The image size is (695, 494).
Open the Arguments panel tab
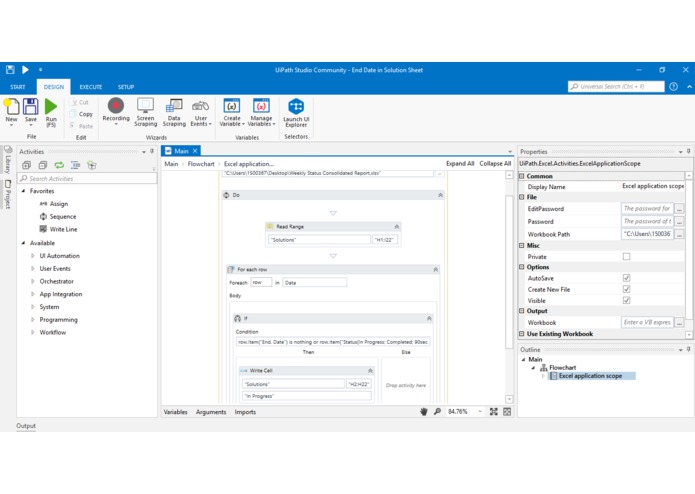click(x=211, y=412)
